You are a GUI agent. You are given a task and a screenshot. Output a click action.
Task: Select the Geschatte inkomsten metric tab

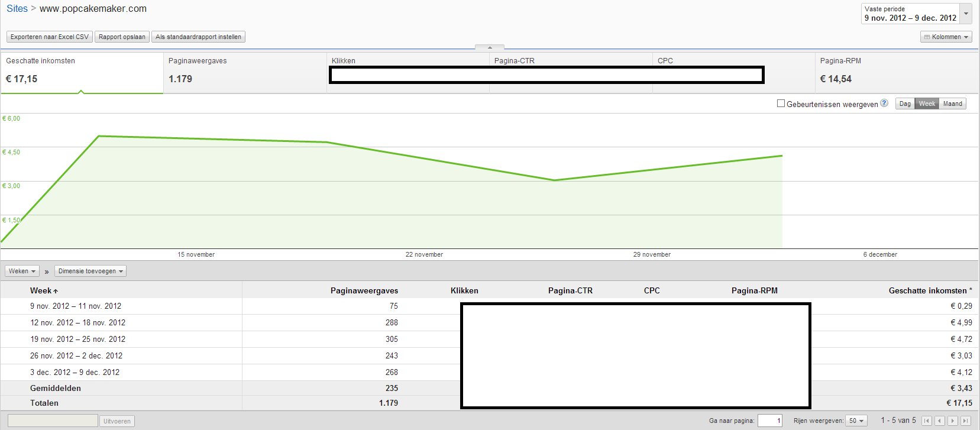[82, 73]
